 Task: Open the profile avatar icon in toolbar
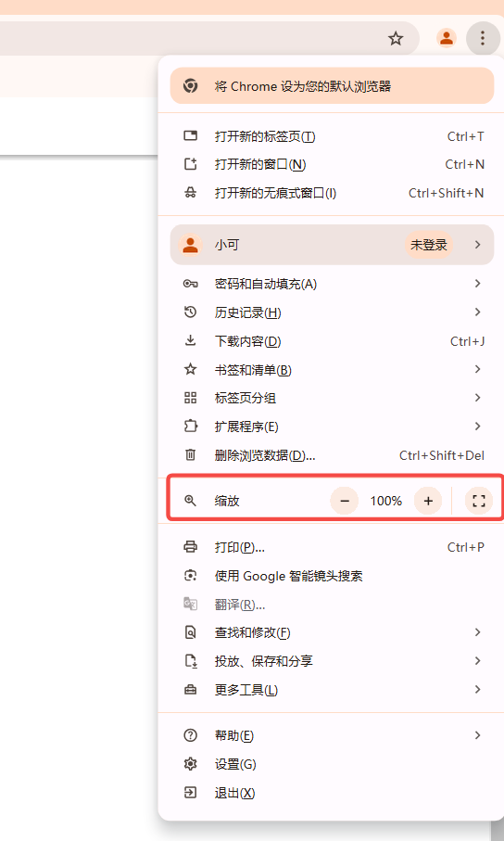pyautogui.click(x=446, y=38)
